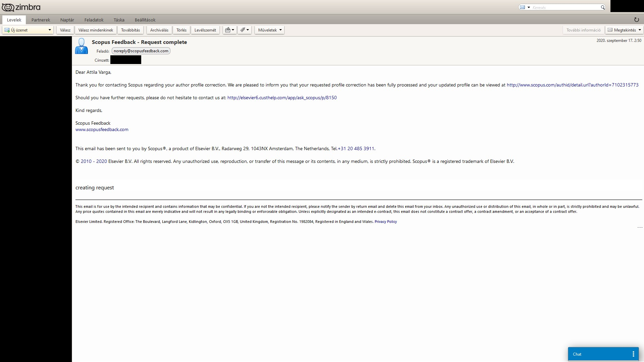Open the tag icon dropdown
644x362 pixels.
click(x=245, y=30)
